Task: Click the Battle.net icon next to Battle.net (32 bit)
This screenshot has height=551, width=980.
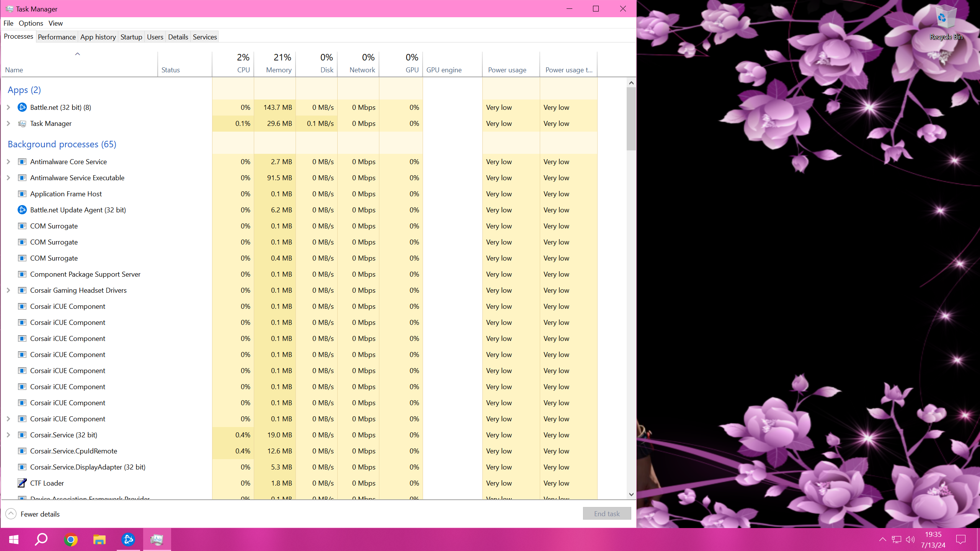Action: coord(22,107)
